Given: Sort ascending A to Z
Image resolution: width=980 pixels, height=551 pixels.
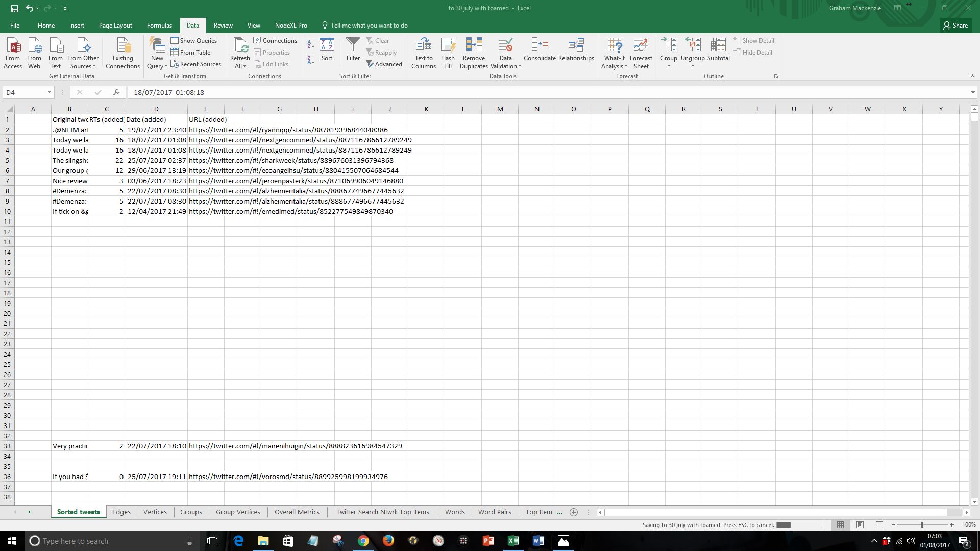Looking at the screenshot, I should (311, 45).
